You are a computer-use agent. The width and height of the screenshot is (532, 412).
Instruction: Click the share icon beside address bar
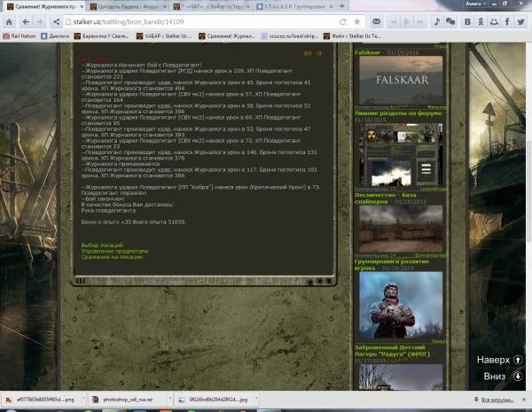(x=56, y=22)
